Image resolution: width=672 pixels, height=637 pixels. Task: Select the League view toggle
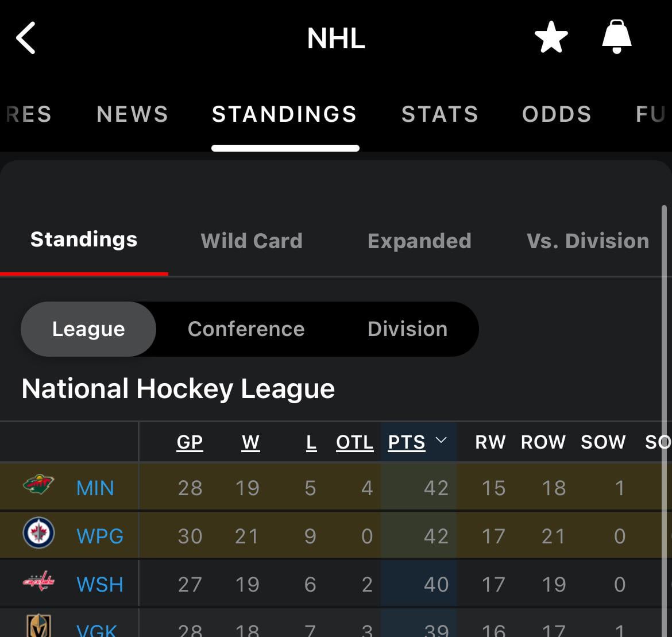click(x=88, y=329)
